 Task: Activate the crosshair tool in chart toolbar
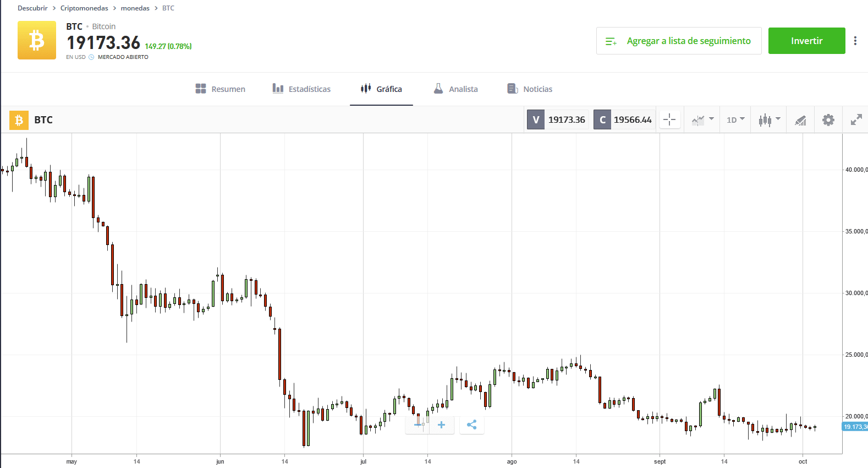pyautogui.click(x=669, y=119)
